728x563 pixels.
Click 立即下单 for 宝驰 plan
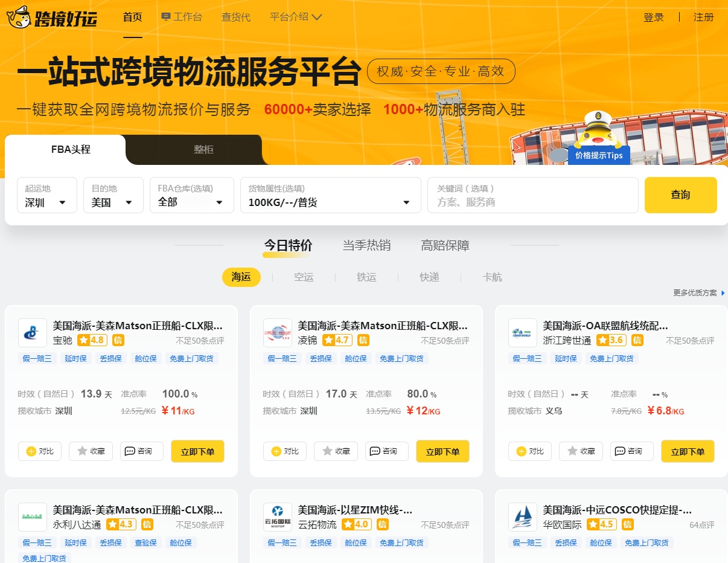[x=197, y=451]
